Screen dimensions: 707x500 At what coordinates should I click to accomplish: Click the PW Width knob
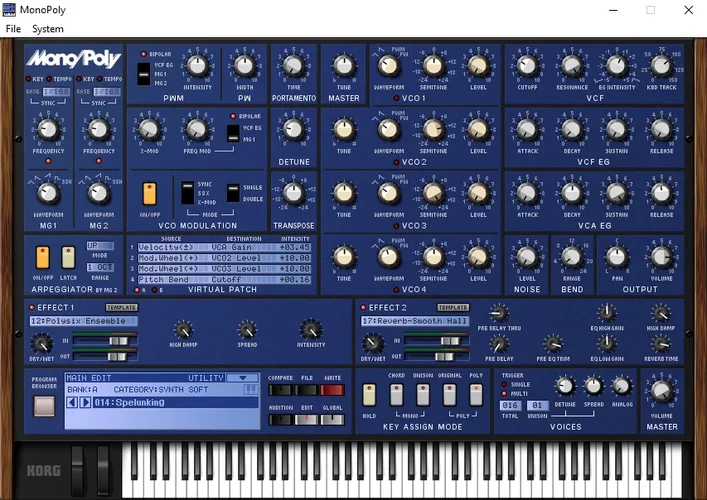(x=245, y=66)
